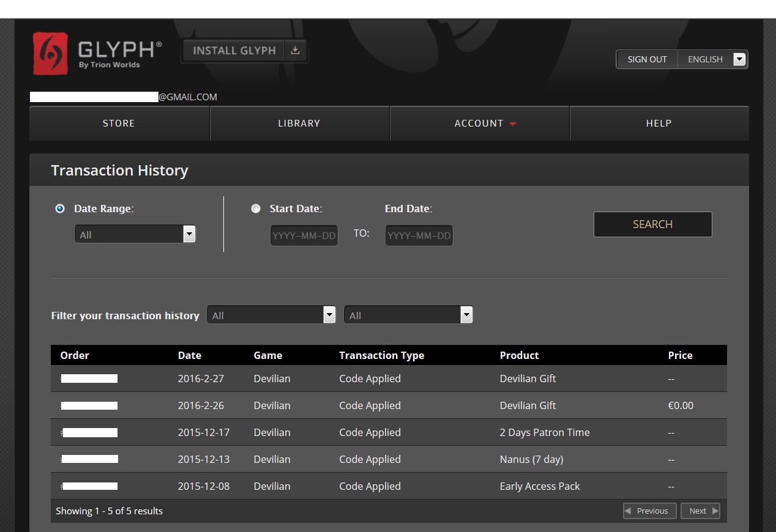Open the Date Range 'All' dropdown
This screenshot has width=776, height=532.
[x=135, y=234]
